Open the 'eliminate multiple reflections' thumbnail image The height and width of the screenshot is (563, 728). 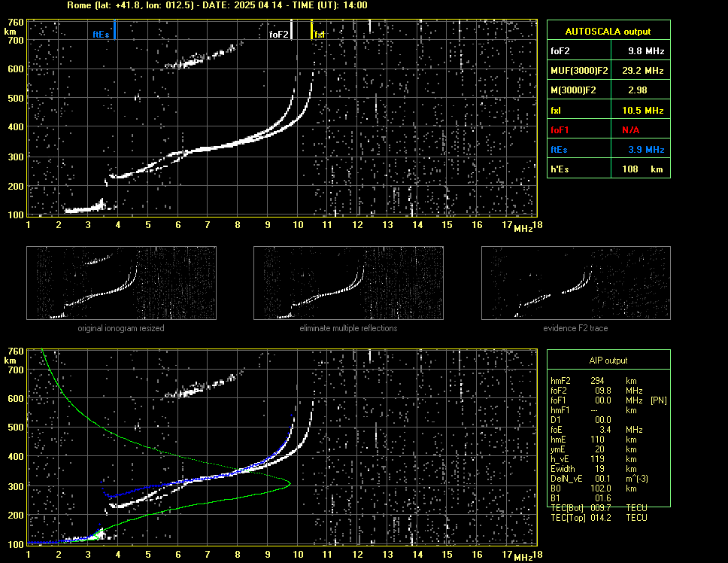(348, 283)
